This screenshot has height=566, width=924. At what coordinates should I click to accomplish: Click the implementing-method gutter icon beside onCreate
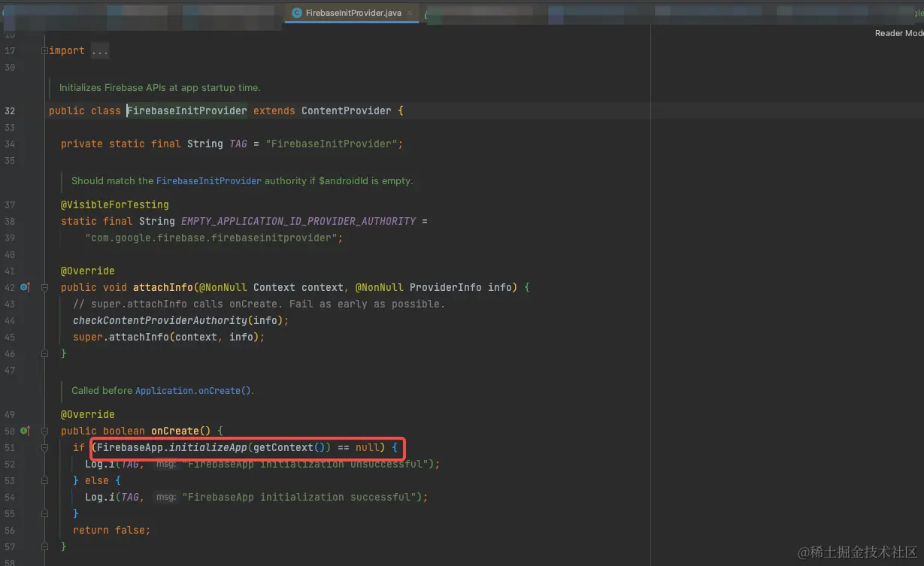(24, 431)
